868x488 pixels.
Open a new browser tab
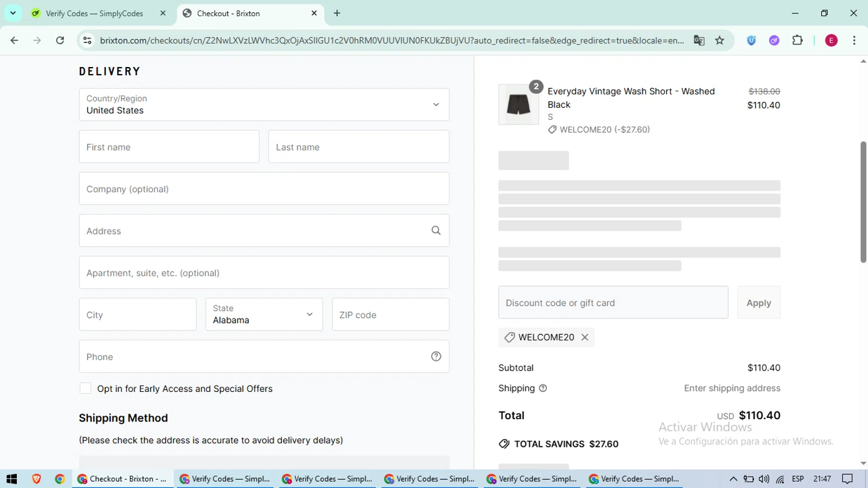pyautogui.click(x=337, y=13)
